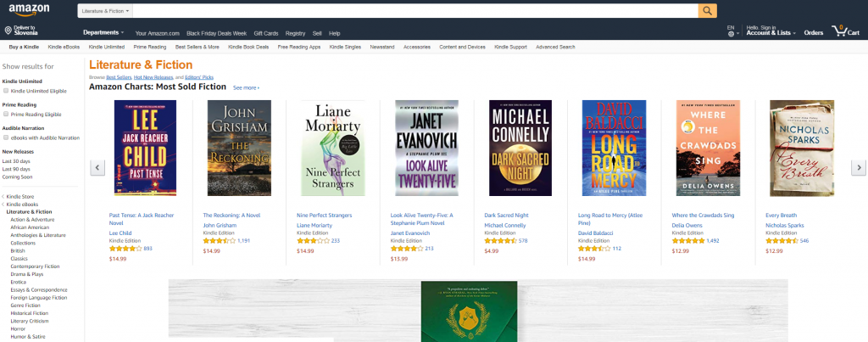Enable Prime Reading Eligible checkbox
Image resolution: width=868 pixels, height=342 pixels.
click(x=6, y=115)
